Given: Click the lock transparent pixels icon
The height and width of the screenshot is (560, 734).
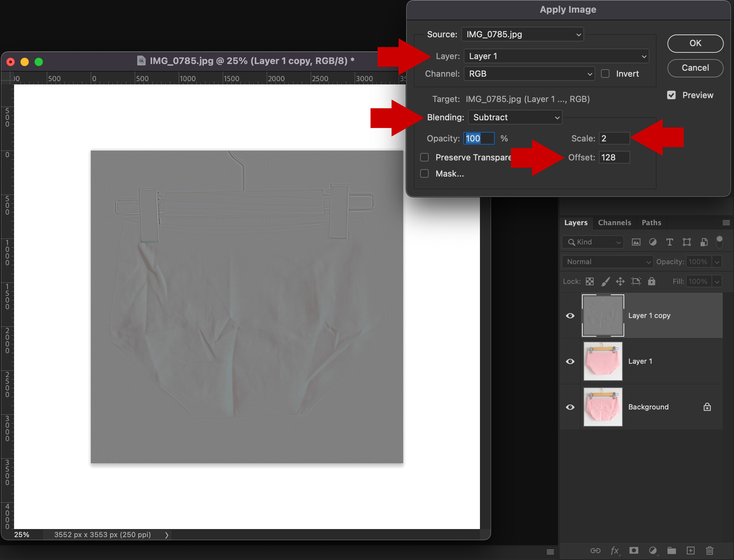Looking at the screenshot, I should (x=590, y=281).
